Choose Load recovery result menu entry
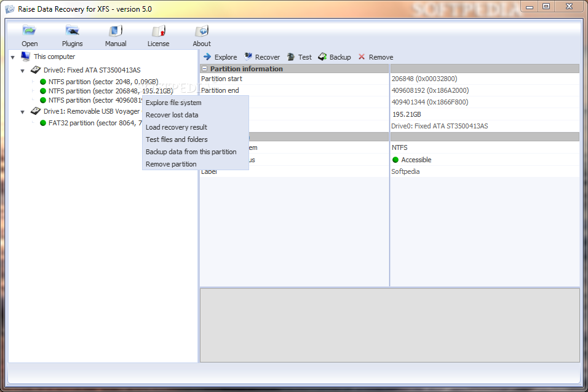Image resolution: width=588 pixels, height=392 pixels. point(196,127)
